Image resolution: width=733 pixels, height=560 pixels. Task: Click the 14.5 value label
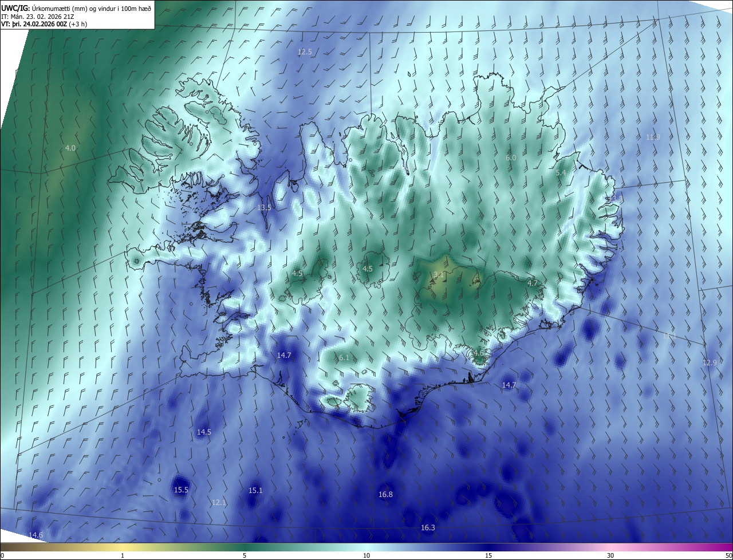204,432
